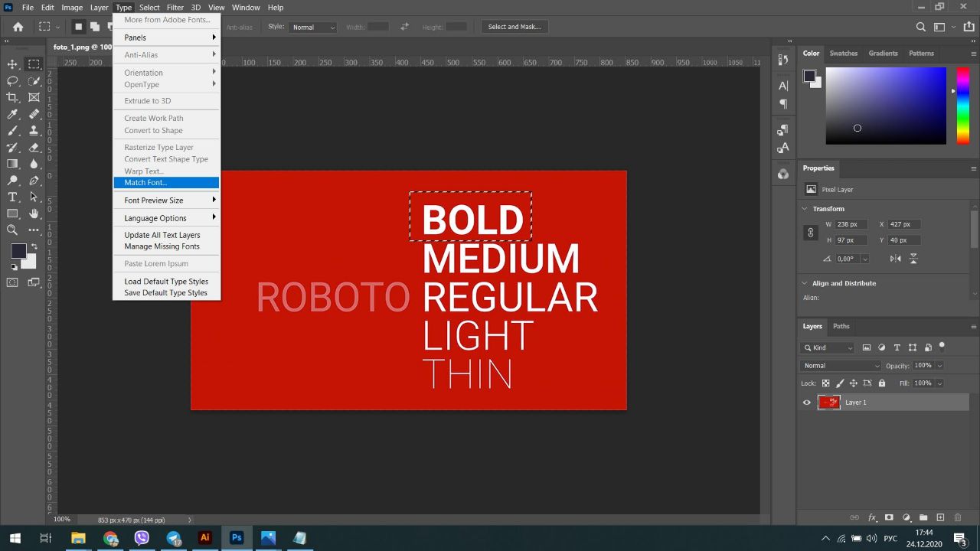This screenshot has height=551, width=980.
Task: Toggle link width and height
Action: click(811, 232)
